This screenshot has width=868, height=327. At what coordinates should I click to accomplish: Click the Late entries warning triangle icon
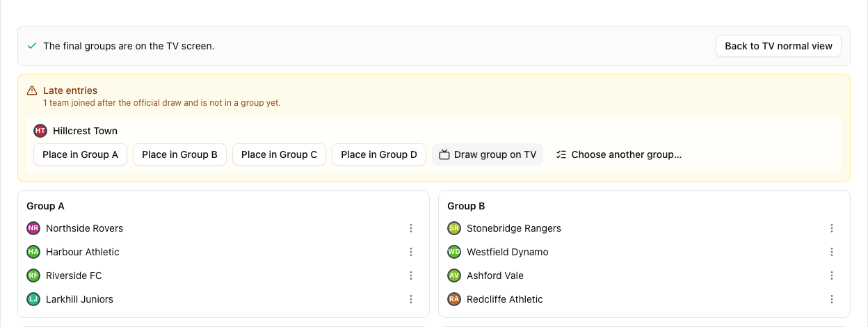[32, 90]
